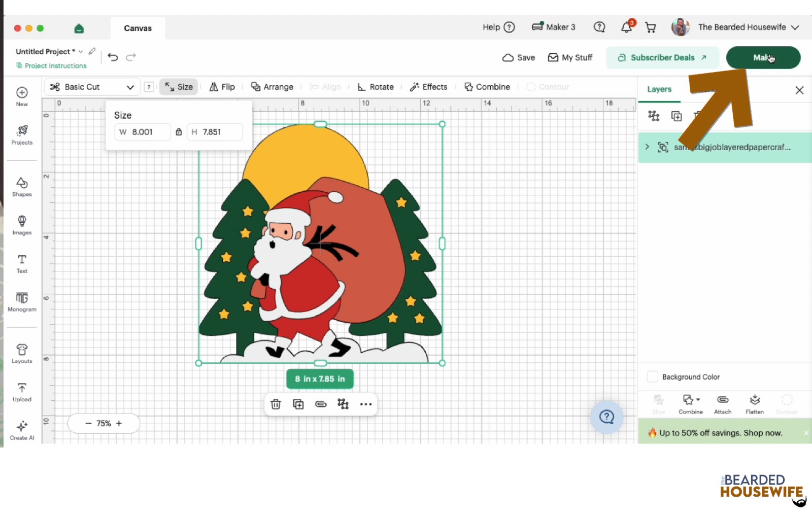Screen dimensions: 812x516
Task: Click the Santa image on canvas
Action: tap(320, 244)
